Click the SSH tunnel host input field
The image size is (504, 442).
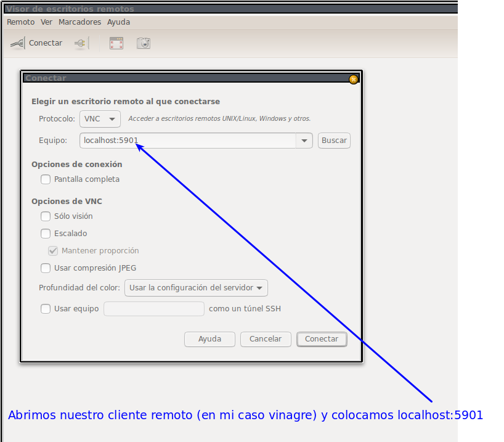pos(154,309)
